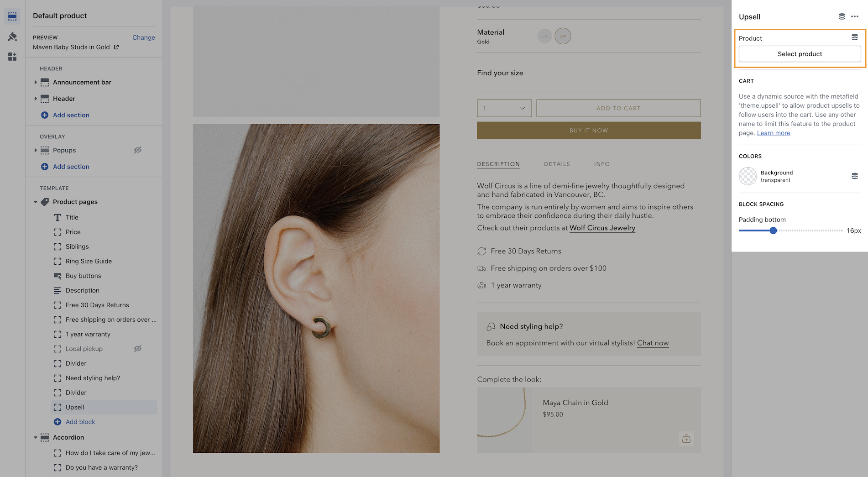Toggle visibility of Popups section
Image resolution: width=868 pixels, height=477 pixels.
click(137, 150)
